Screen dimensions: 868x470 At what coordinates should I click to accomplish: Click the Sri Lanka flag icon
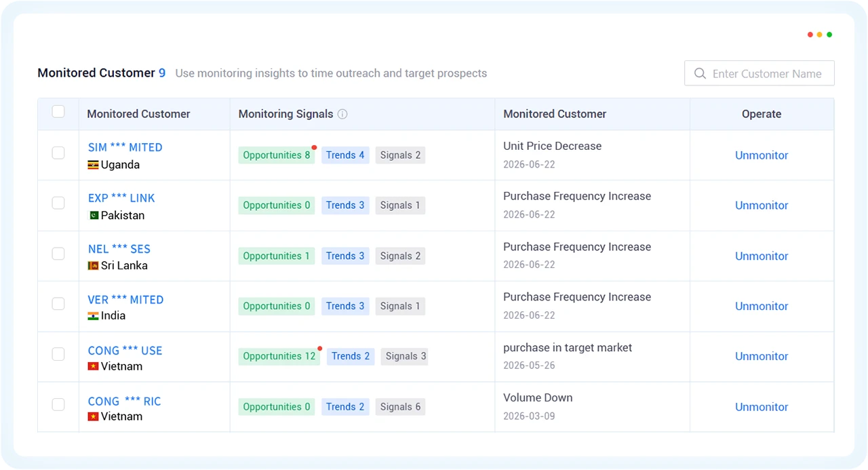point(94,266)
